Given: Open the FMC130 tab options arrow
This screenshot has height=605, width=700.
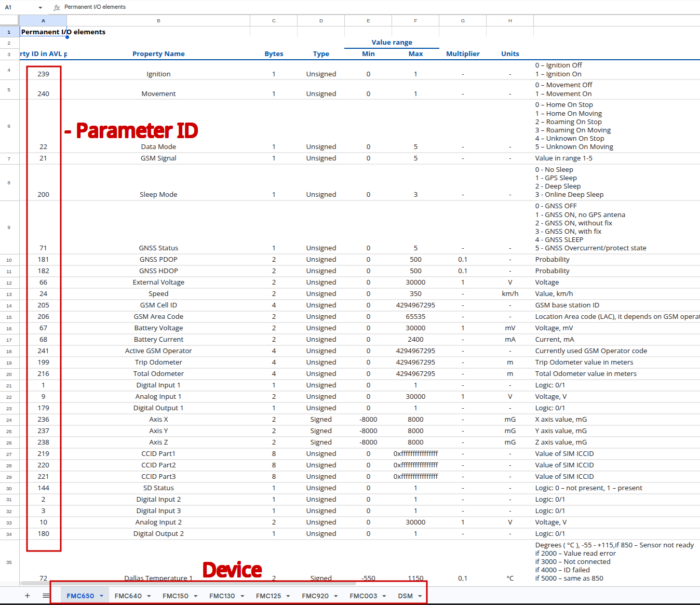Looking at the screenshot, I should coord(243,596).
